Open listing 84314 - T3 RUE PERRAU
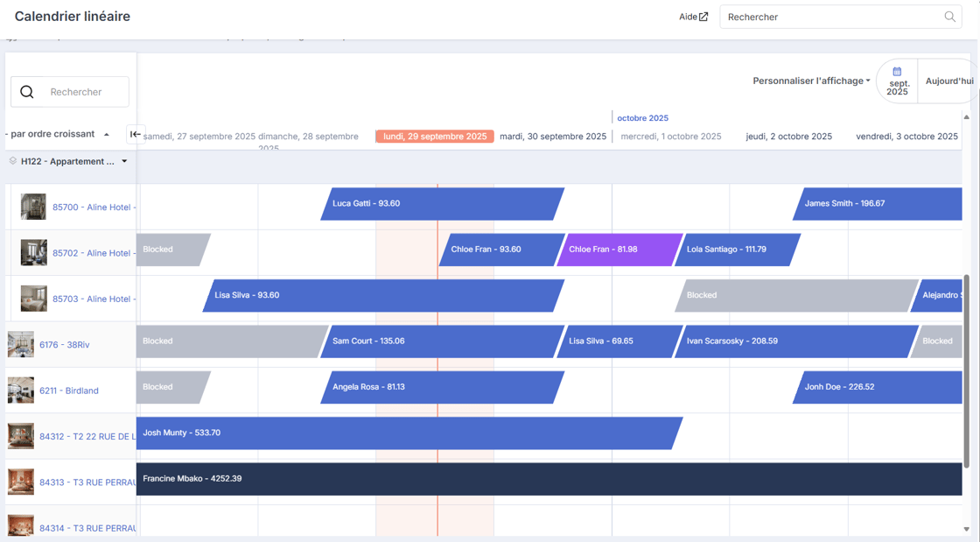980x542 pixels. point(87,528)
